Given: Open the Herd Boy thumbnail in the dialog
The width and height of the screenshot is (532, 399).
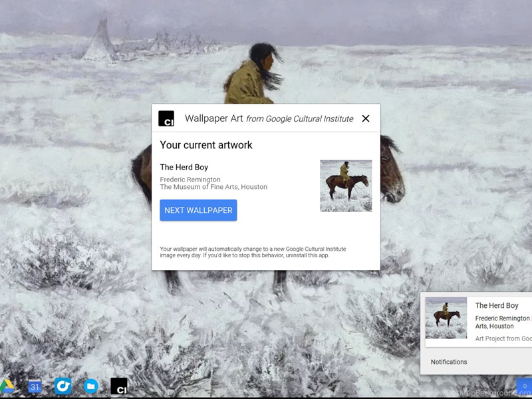Looking at the screenshot, I should coord(346,186).
